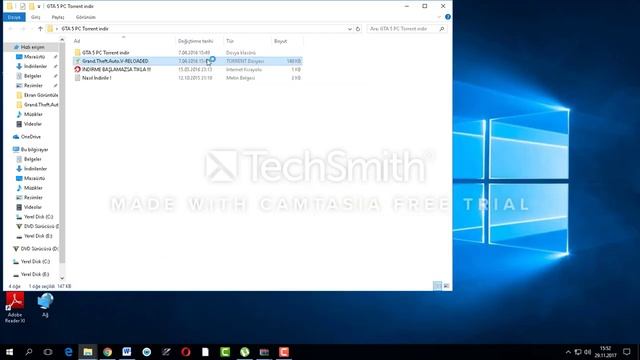Open the address bar history dropdown
Screen dimensions: 640x360
(x=350, y=29)
